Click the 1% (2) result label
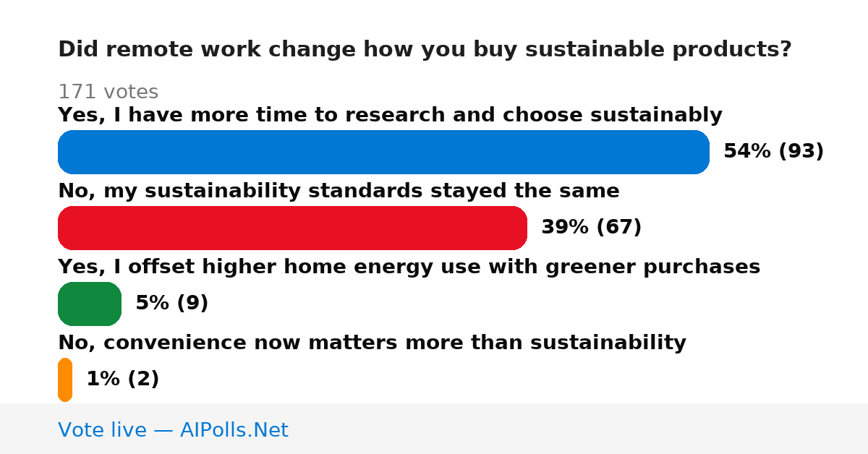 (122, 379)
